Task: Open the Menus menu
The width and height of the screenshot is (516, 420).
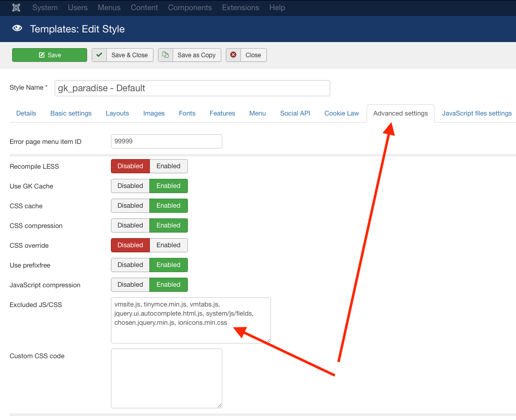Action: click(109, 8)
